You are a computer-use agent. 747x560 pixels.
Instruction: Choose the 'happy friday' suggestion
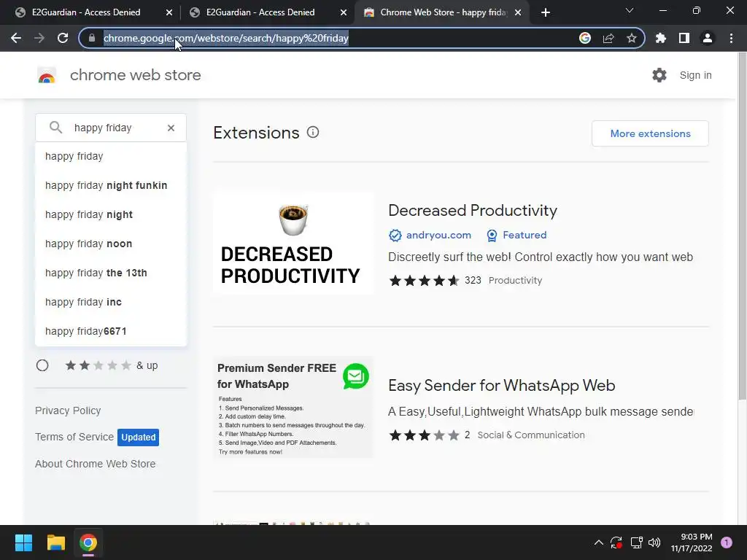click(111, 156)
